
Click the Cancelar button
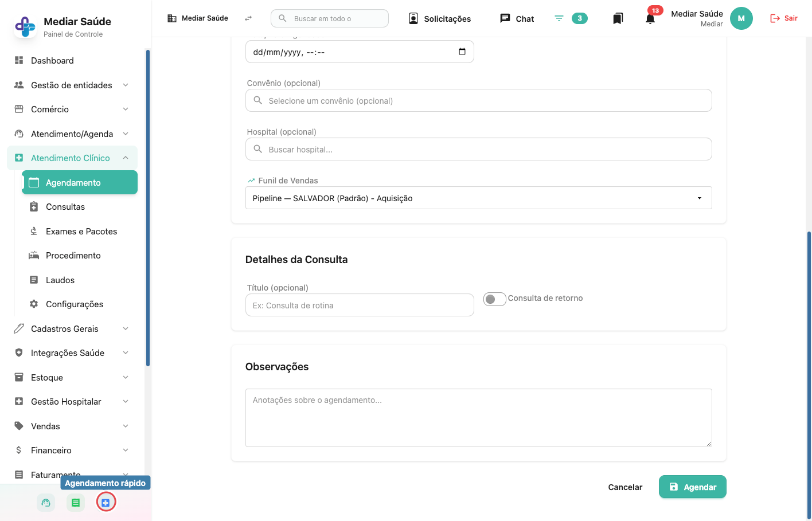point(625,487)
